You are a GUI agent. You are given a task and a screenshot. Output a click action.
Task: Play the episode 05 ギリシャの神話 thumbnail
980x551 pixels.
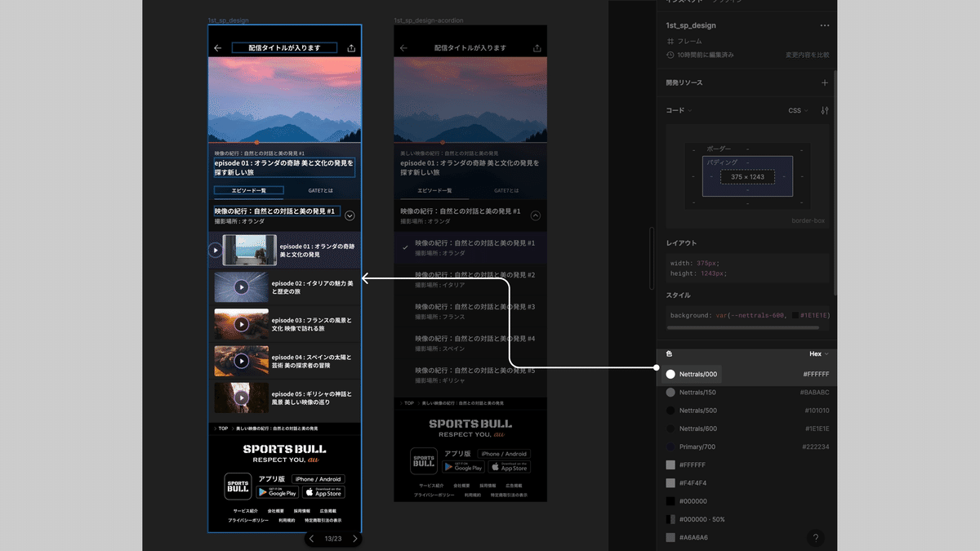[x=242, y=398]
